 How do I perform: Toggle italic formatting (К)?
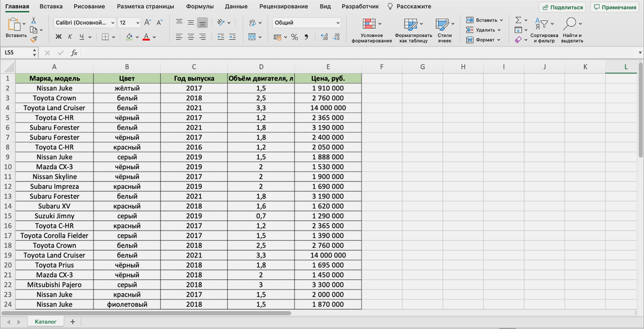[x=70, y=37]
